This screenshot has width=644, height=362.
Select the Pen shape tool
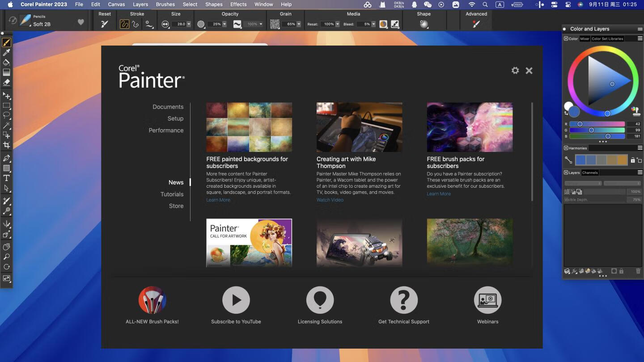point(6,158)
